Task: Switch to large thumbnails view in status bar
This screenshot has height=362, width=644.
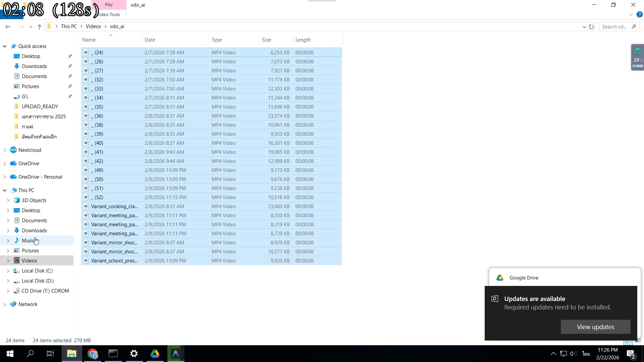Action: click(638, 341)
